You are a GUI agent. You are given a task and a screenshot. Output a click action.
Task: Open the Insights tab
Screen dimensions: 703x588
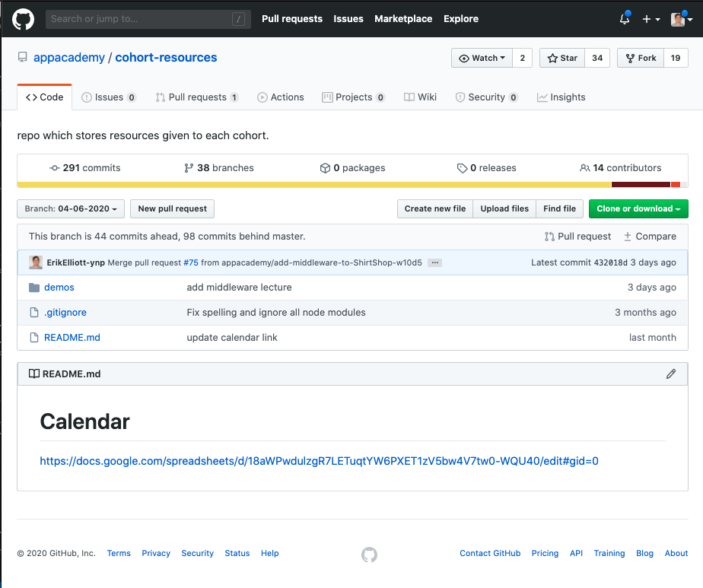pos(561,97)
